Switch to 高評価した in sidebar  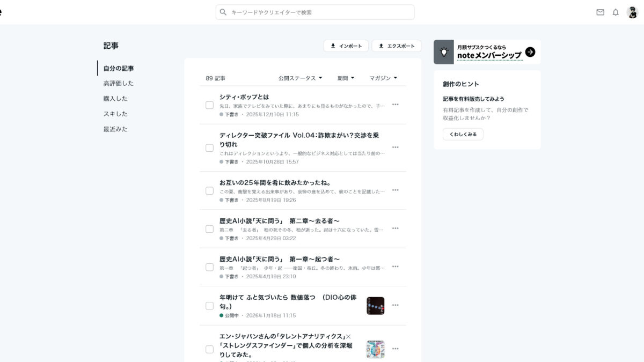[119, 84]
